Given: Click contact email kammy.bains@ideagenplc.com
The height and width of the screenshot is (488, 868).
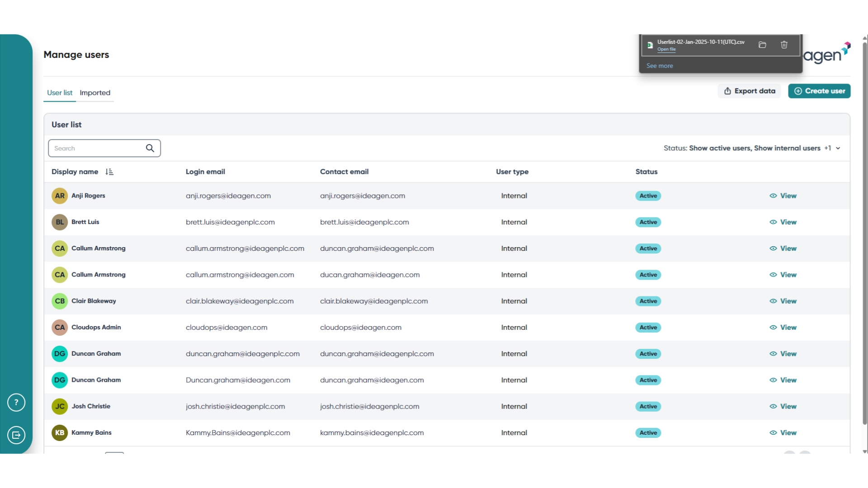Looking at the screenshot, I should [372, 432].
